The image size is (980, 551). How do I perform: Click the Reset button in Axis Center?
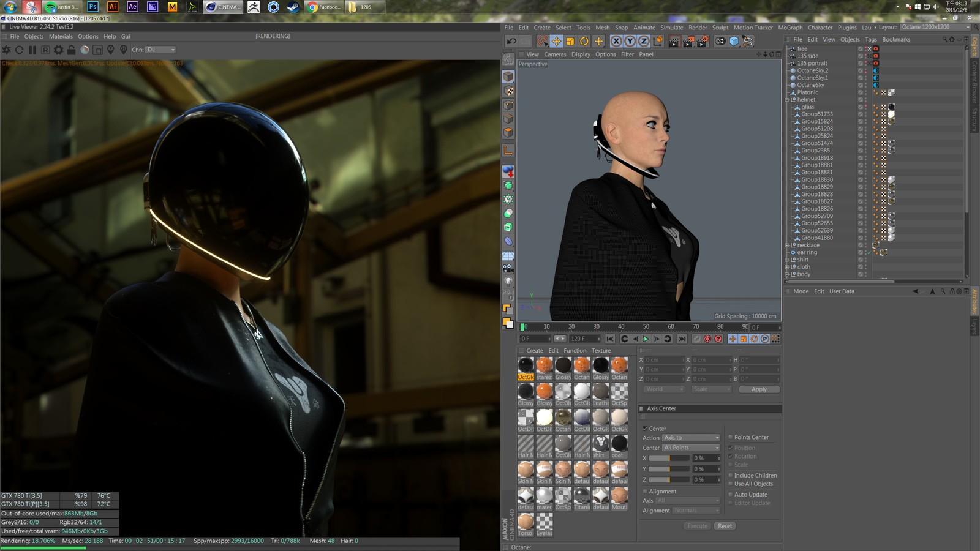tap(725, 526)
